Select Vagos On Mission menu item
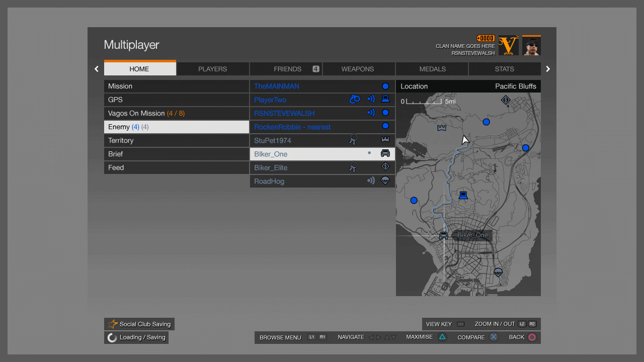The height and width of the screenshot is (362, 644). point(176,113)
